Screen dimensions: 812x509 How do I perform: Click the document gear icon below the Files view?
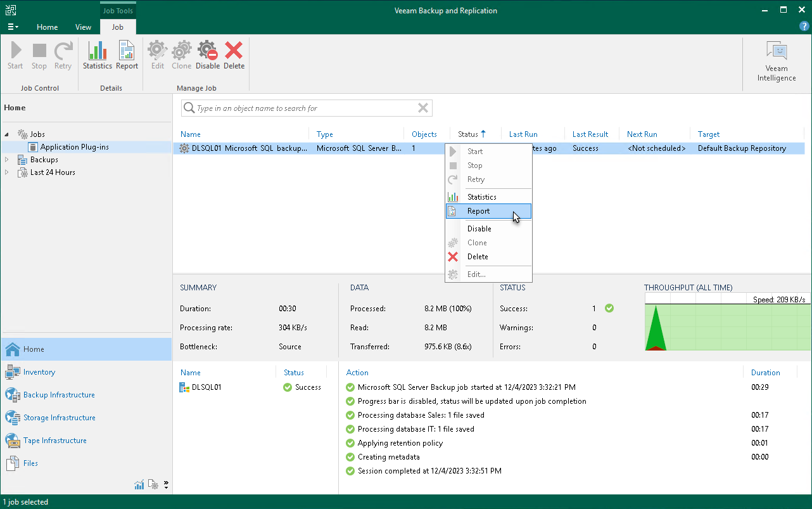(x=153, y=485)
